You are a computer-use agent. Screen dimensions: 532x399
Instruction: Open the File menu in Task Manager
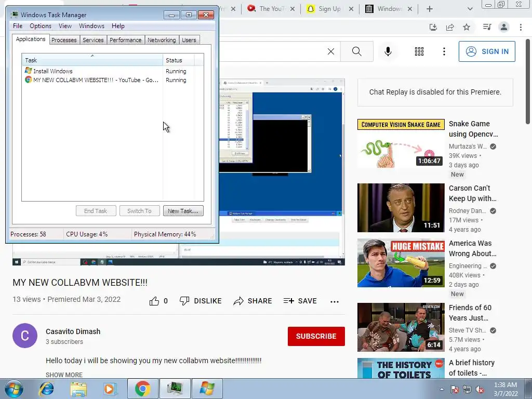(18, 26)
